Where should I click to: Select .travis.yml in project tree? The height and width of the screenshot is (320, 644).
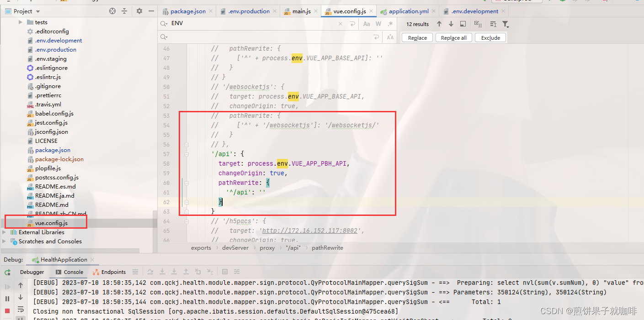(x=48, y=104)
